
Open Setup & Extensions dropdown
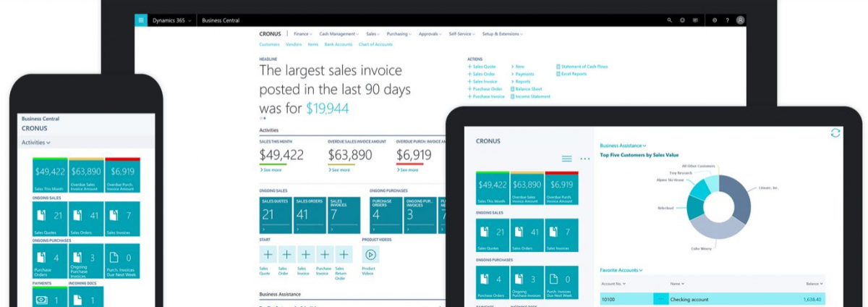click(503, 34)
